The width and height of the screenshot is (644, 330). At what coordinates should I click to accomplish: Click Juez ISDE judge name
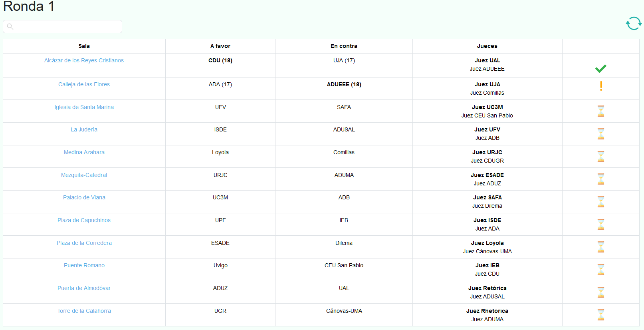487,220
